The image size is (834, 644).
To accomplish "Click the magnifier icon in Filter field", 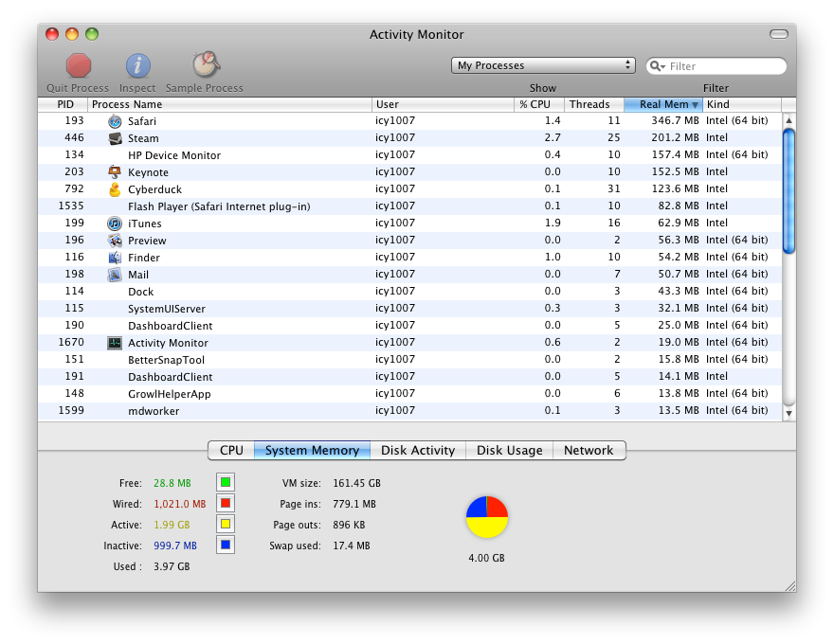I will [658, 66].
